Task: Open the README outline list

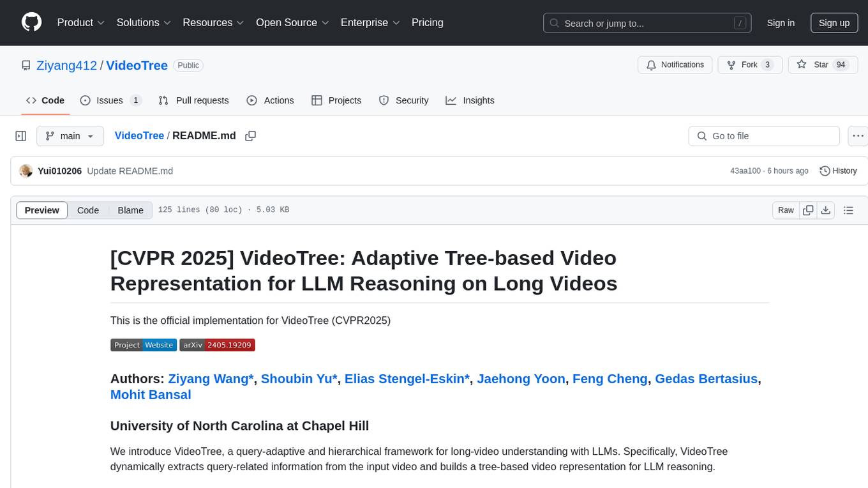Action: (848, 210)
